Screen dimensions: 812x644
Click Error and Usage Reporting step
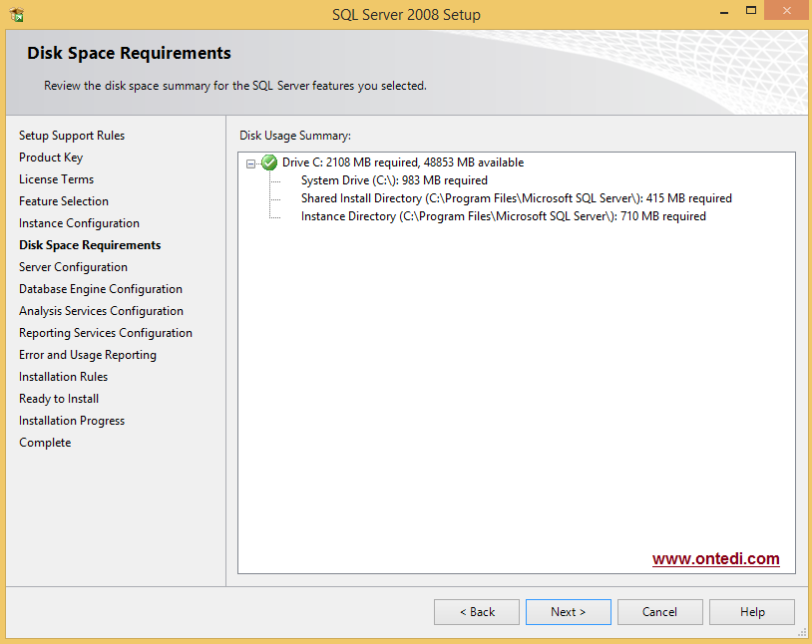point(88,355)
